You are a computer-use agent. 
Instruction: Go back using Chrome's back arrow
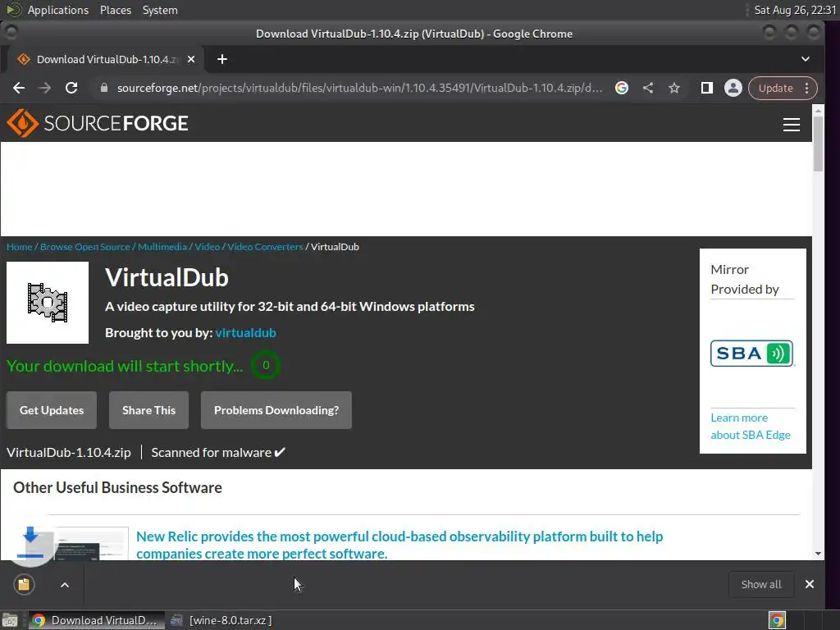click(x=19, y=89)
